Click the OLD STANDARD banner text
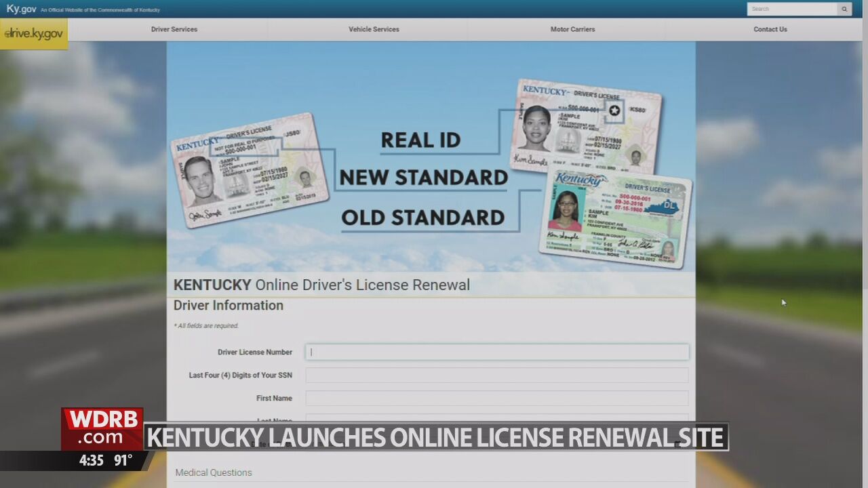Screen dimensions: 868x488 pyautogui.click(x=423, y=218)
